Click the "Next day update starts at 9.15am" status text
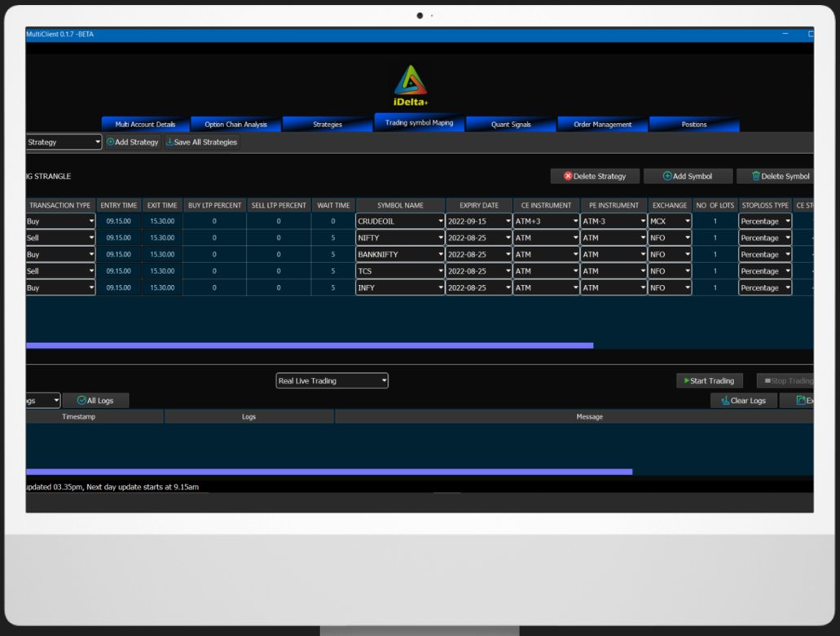Image resolution: width=840 pixels, height=636 pixels. 143,487
